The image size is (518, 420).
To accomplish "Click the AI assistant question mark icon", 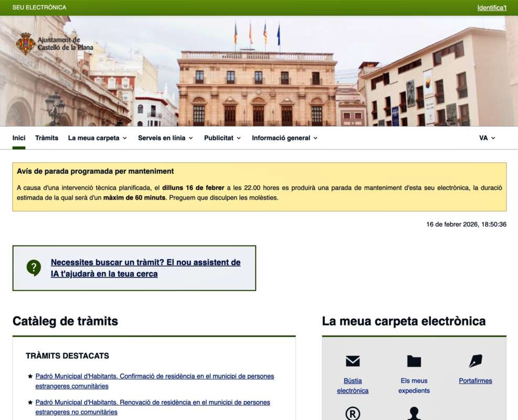I will [34, 268].
